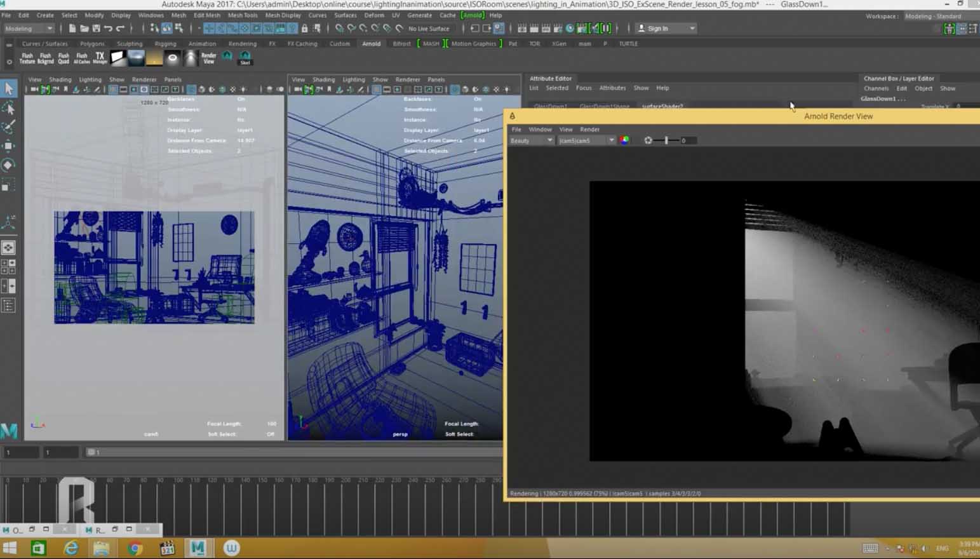980x559 pixels.
Task: Click the Rotate tool in the toolbox
Action: click(x=8, y=165)
